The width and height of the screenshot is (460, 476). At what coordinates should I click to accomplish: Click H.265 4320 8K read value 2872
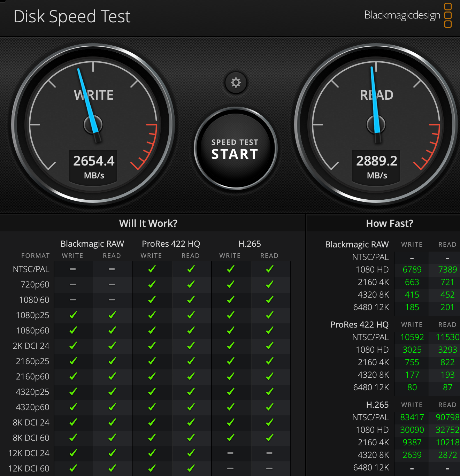point(447,455)
